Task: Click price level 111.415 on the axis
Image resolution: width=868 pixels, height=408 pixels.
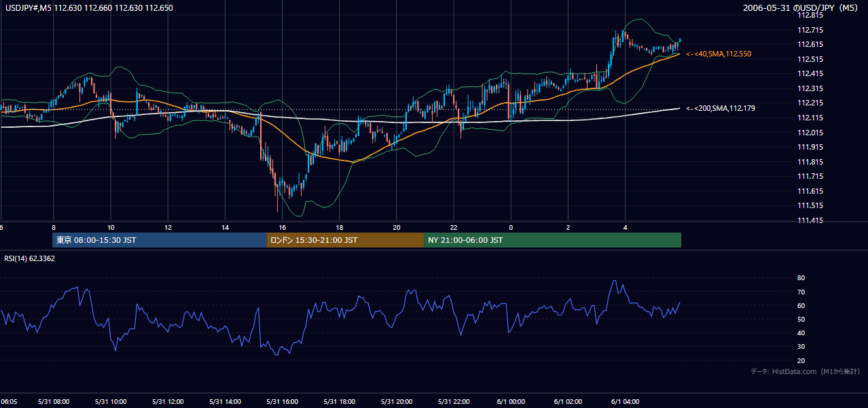Action: coord(810,220)
